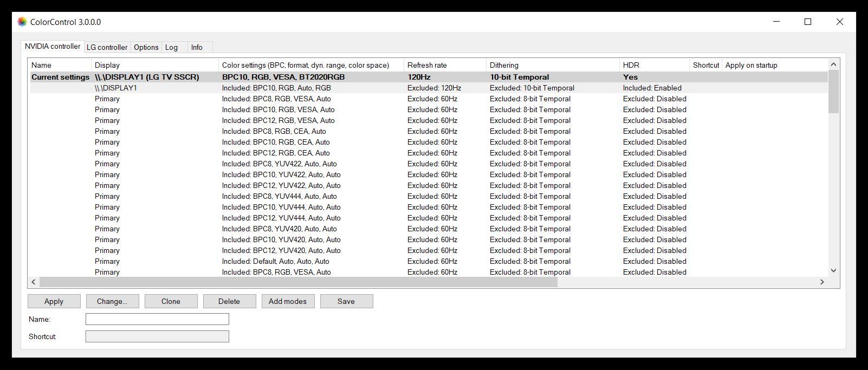The width and height of the screenshot is (868, 370).
Task: Select the Current settings row
Action: [429, 77]
